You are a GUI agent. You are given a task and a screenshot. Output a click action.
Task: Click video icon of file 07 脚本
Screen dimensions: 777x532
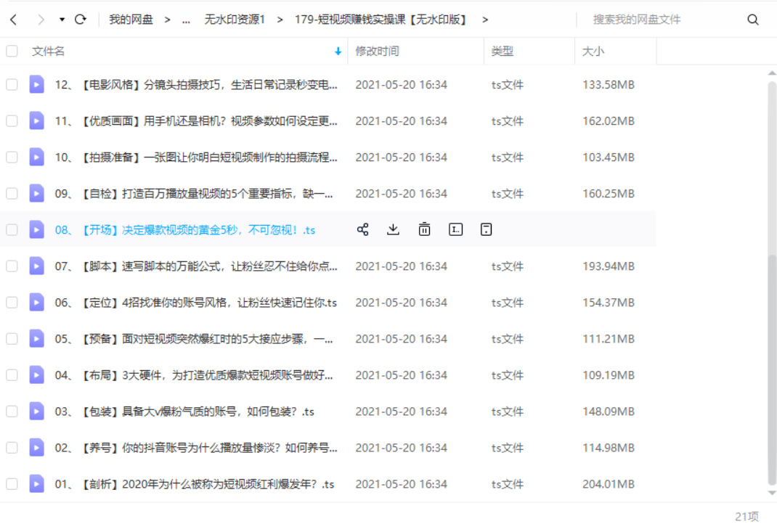pos(36,266)
